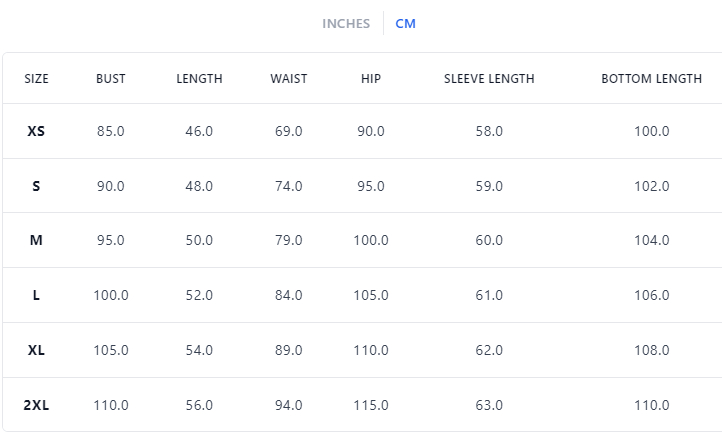This screenshot has height=438, width=722.
Task: Click the LENGTH column header
Action: [x=199, y=79]
